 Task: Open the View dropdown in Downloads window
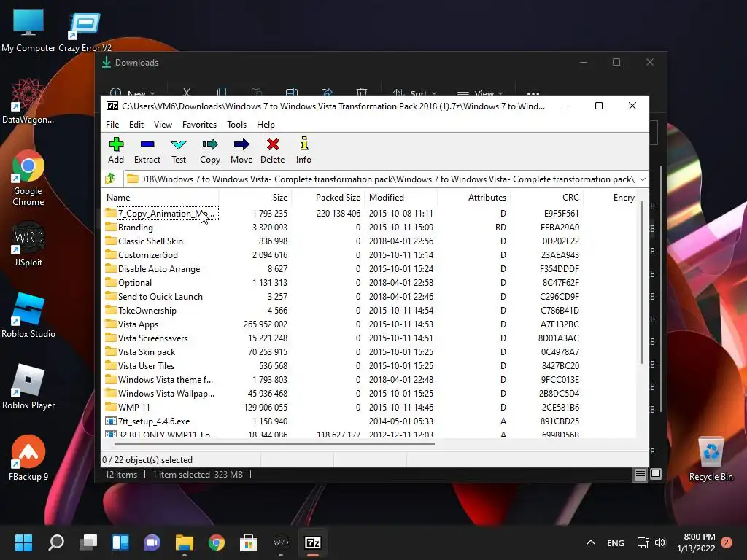pyautogui.click(x=480, y=93)
